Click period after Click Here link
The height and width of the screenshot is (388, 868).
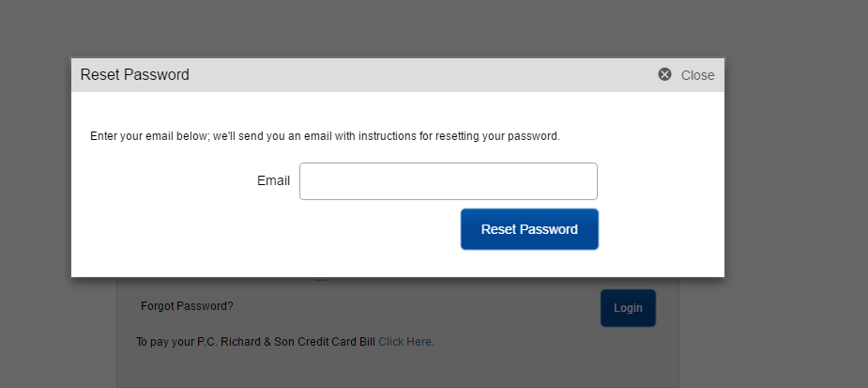coord(433,343)
